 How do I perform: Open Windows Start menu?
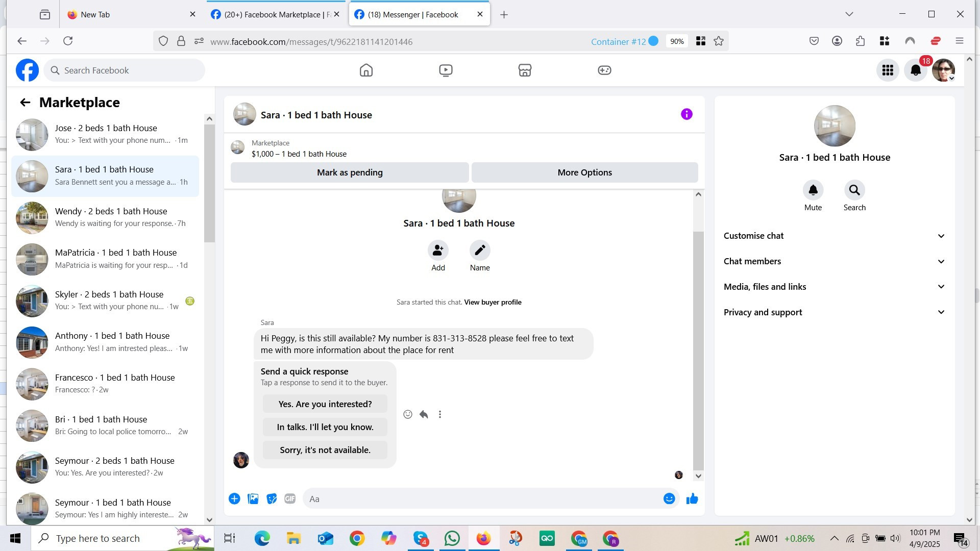(x=15, y=538)
